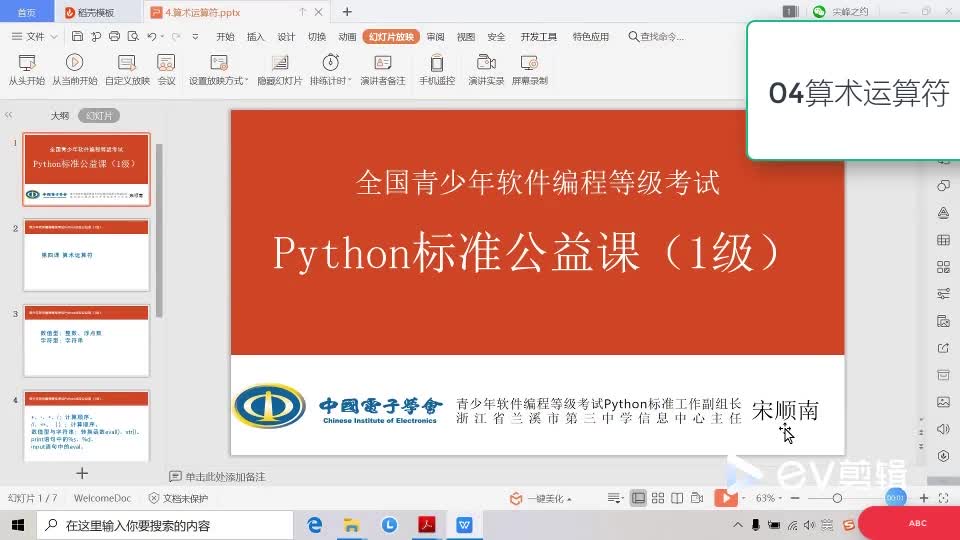Open presenter notes (演讲者备注)
The image size is (960, 540).
[x=383, y=69]
